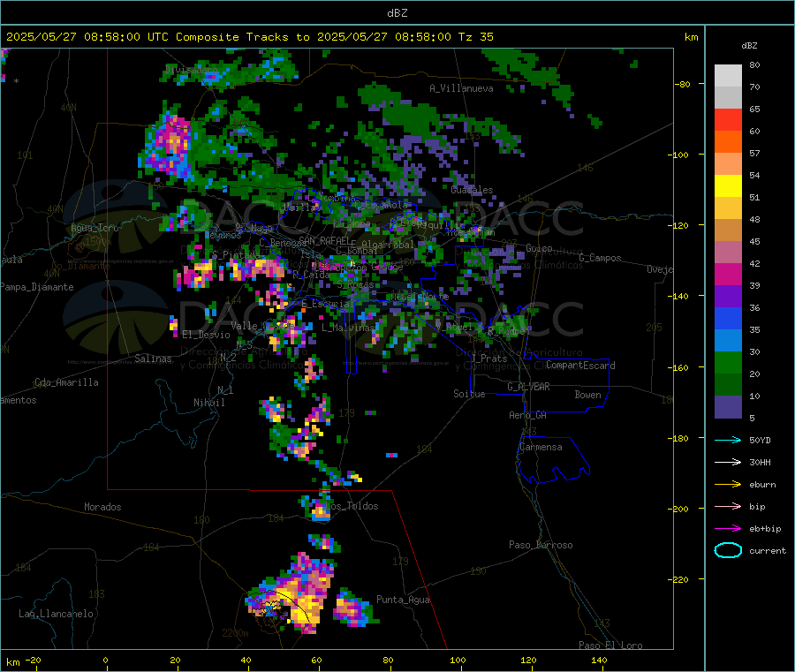The width and height of the screenshot is (795, 672).
Task: Click the 39 dBZ violet color swatch
Action: 728,297
